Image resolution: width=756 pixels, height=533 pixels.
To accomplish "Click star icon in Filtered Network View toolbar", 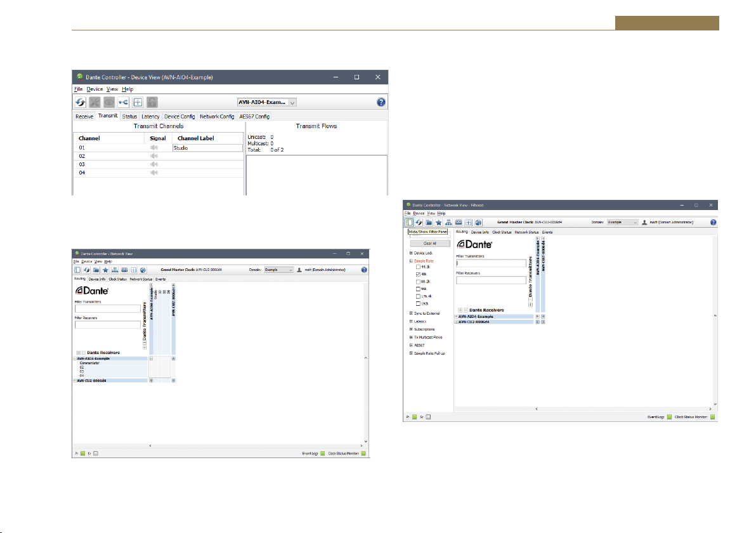I will [x=439, y=222].
